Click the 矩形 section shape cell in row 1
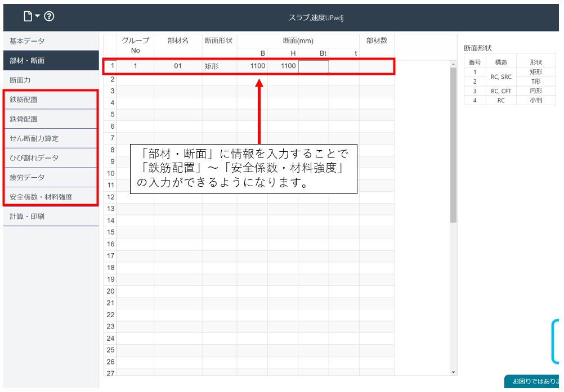564x392 pixels. click(x=220, y=66)
